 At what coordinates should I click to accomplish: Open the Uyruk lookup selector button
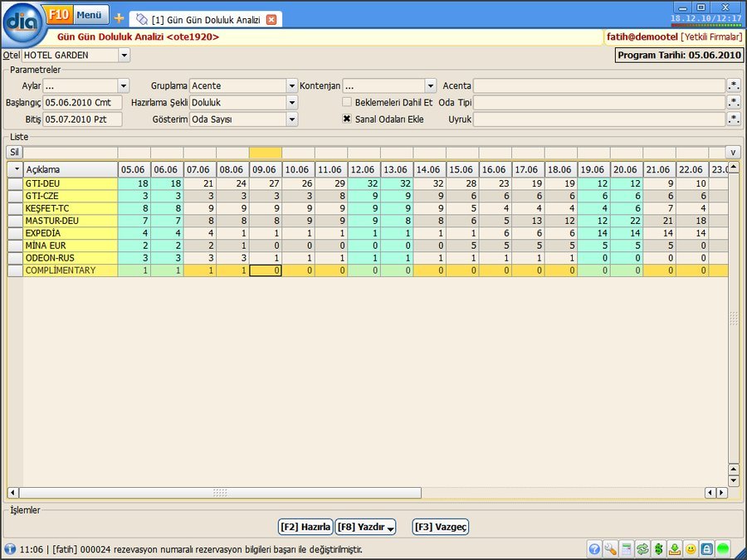click(734, 119)
